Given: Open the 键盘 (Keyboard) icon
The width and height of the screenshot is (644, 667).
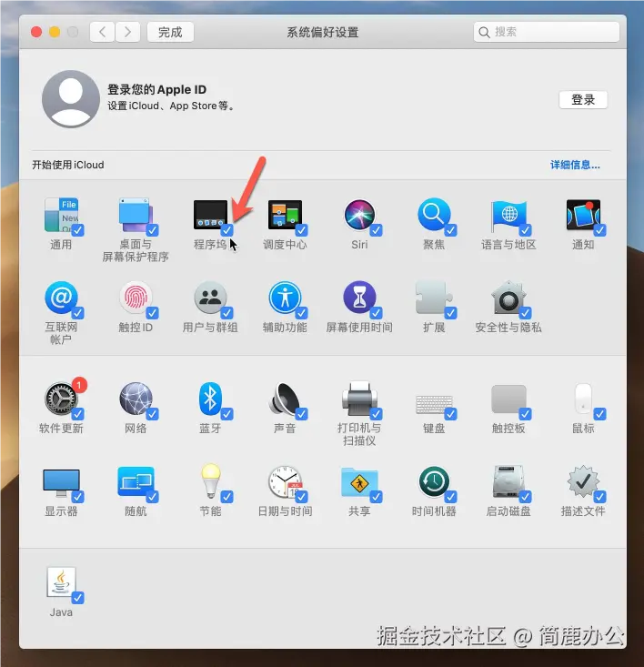Looking at the screenshot, I should pyautogui.click(x=434, y=404).
